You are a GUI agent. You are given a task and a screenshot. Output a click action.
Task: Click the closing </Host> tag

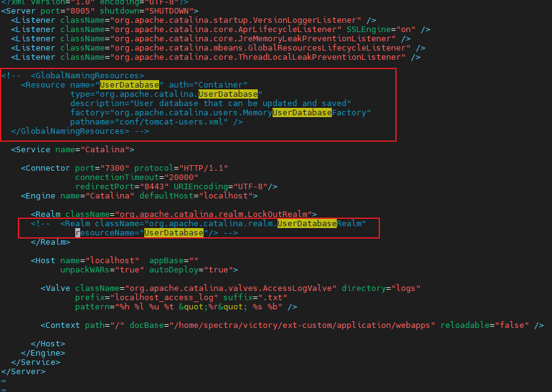[x=48, y=344]
